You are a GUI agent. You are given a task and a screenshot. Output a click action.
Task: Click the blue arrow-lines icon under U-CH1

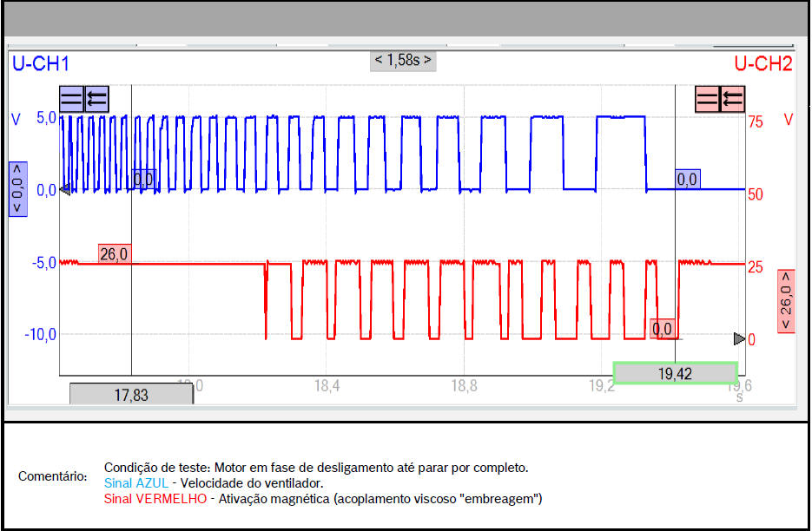point(96,99)
